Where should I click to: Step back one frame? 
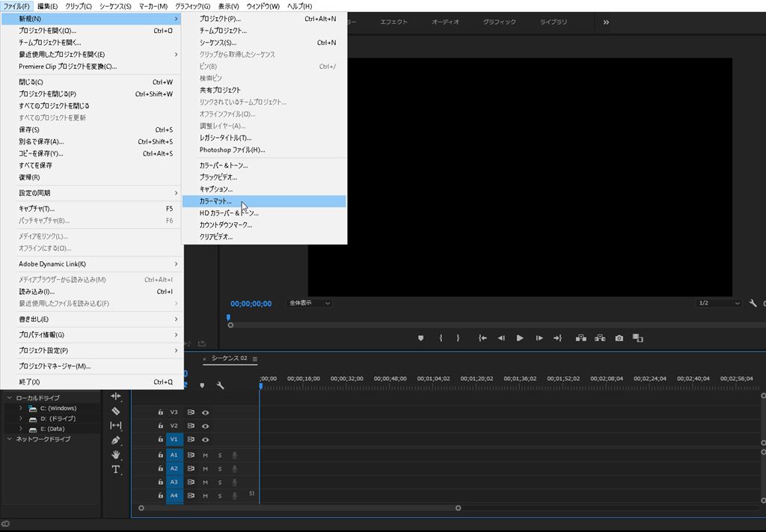click(501, 338)
